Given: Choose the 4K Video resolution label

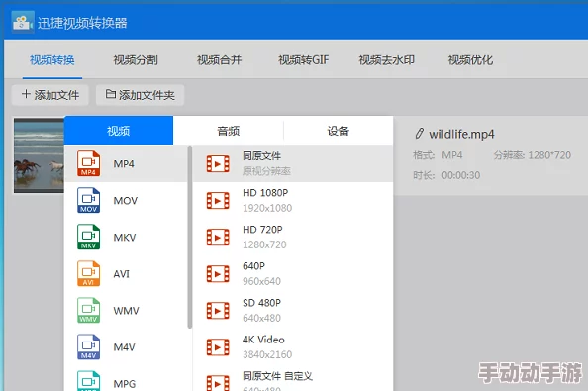Looking at the screenshot, I should tap(263, 340).
